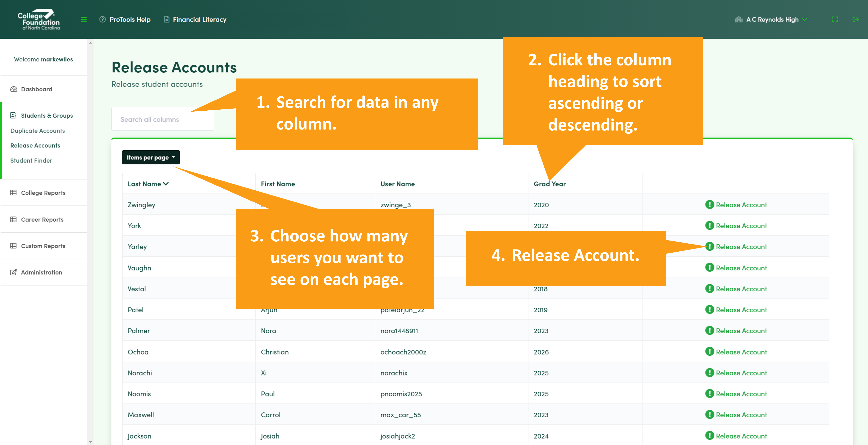Click the College Foundation of North Carolina logo
The height and width of the screenshot is (445, 868).
[x=39, y=19]
